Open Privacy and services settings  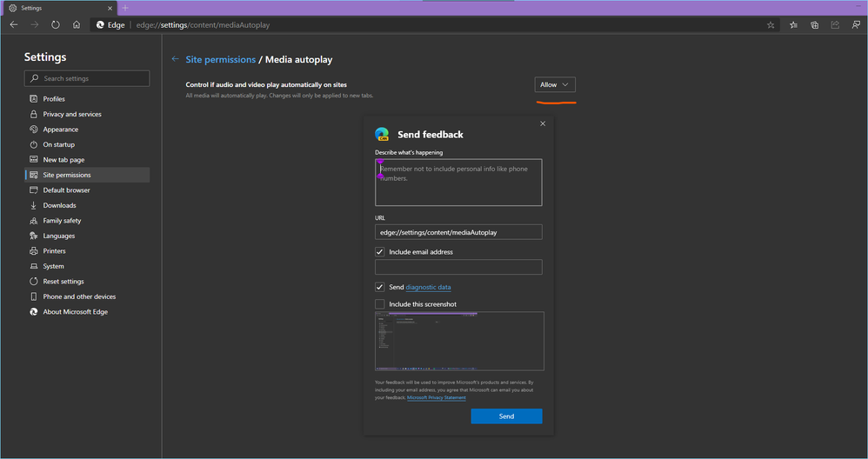pyautogui.click(x=87, y=114)
